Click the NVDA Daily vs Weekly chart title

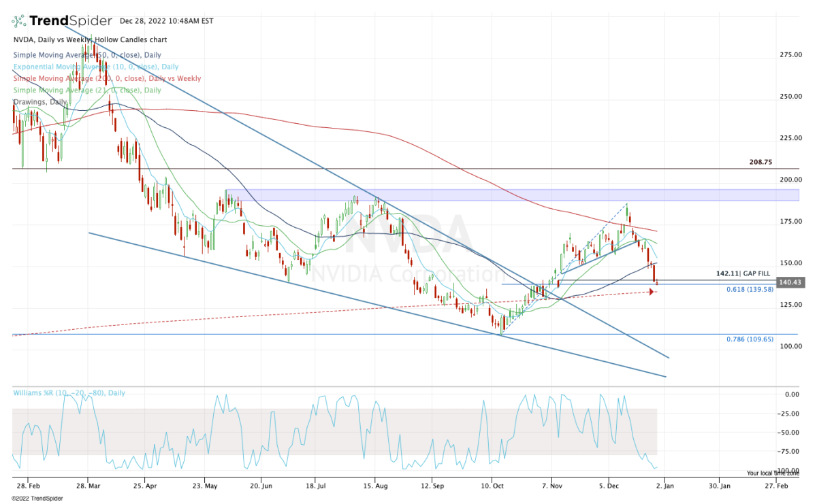[89, 40]
